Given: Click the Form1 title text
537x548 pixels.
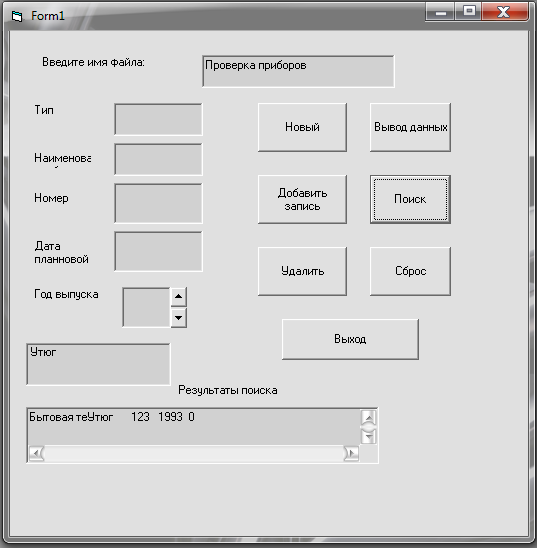Looking at the screenshot, I should coord(48,16).
